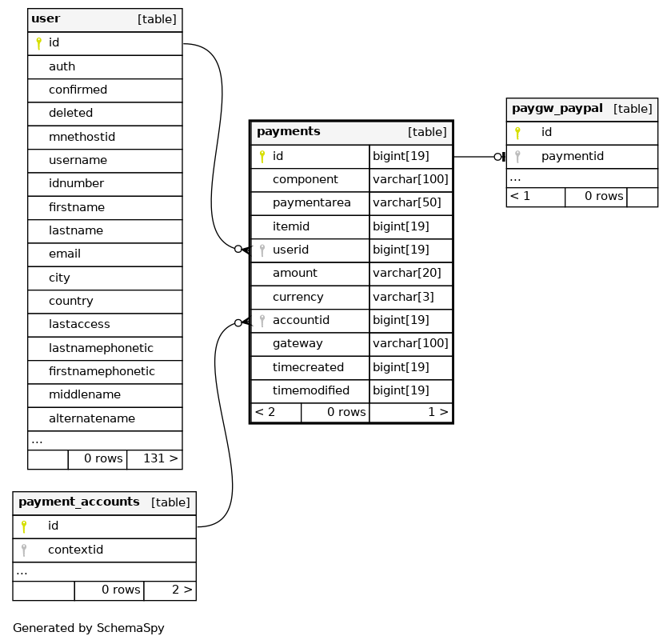Open the paygw_paypal table header
This screenshot has width=671, height=644.
(557, 109)
